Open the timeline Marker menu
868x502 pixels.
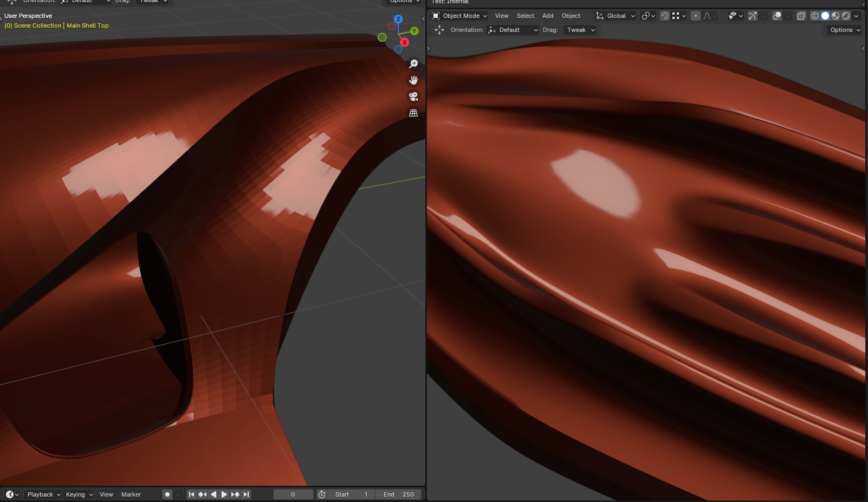(x=131, y=494)
